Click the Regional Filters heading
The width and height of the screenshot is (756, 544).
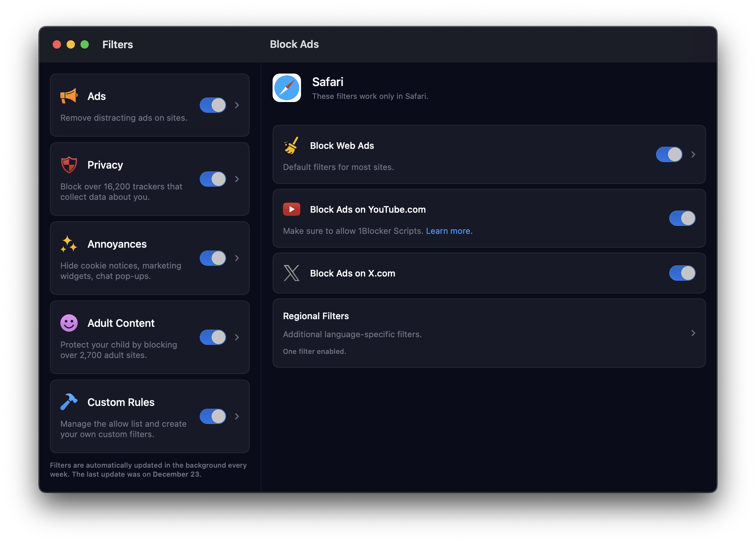coord(316,316)
